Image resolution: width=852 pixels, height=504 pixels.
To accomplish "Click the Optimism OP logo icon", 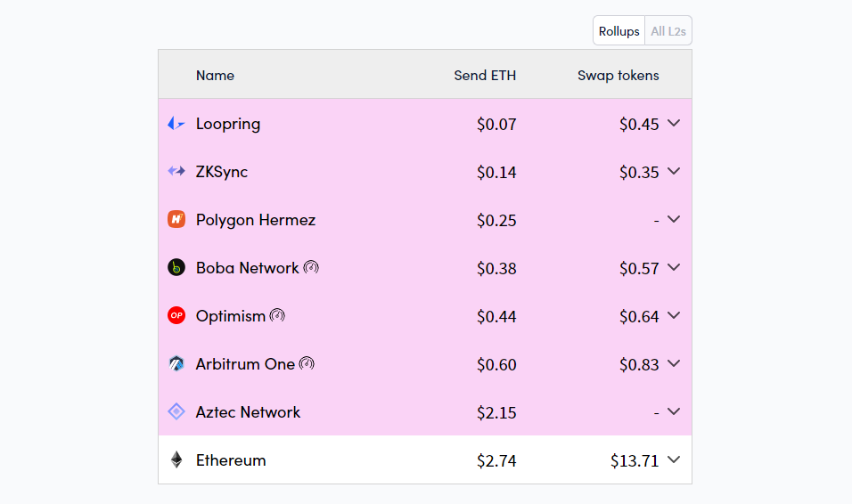I will (176, 315).
